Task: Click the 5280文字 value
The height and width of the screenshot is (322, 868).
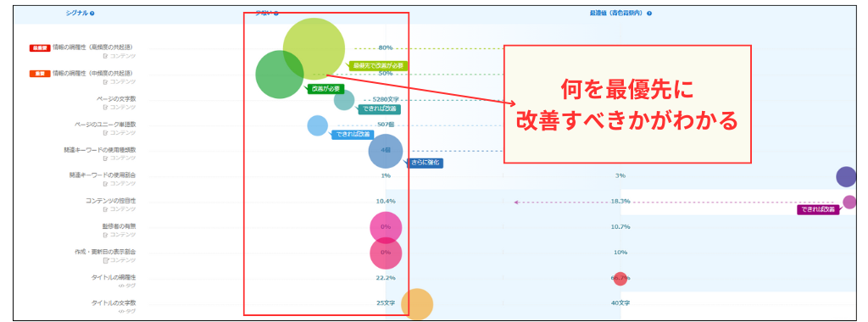Action: coord(386,99)
